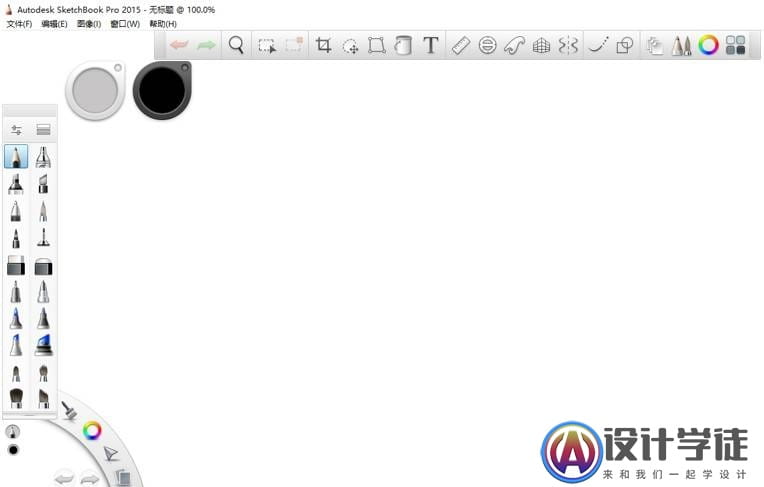Viewport: 764px width, 487px height.
Task: Select the Chisel Tip pen brush
Action: (43, 184)
